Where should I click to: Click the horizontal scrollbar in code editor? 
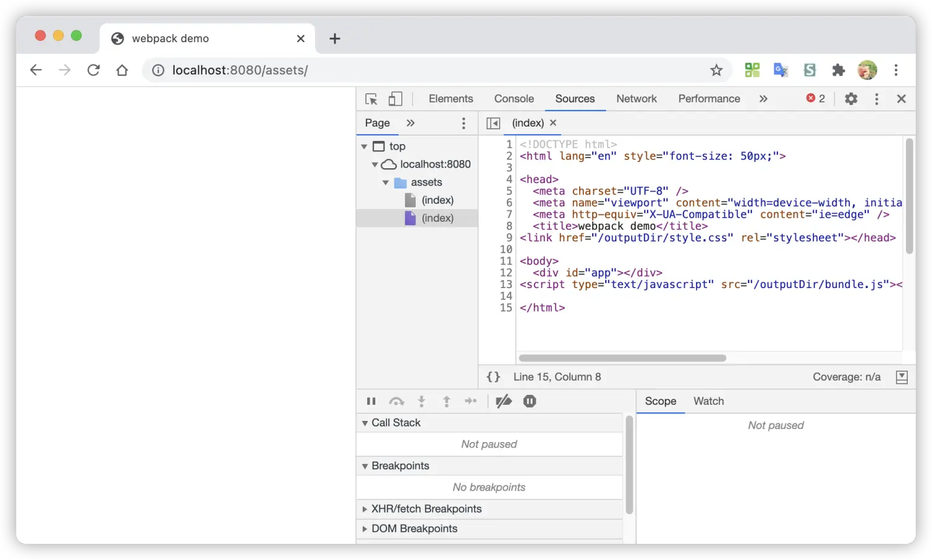click(622, 358)
